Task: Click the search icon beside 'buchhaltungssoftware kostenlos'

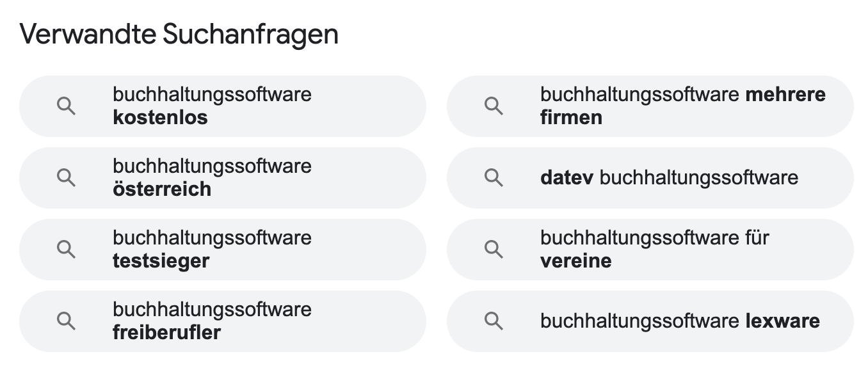Action: coord(66,106)
